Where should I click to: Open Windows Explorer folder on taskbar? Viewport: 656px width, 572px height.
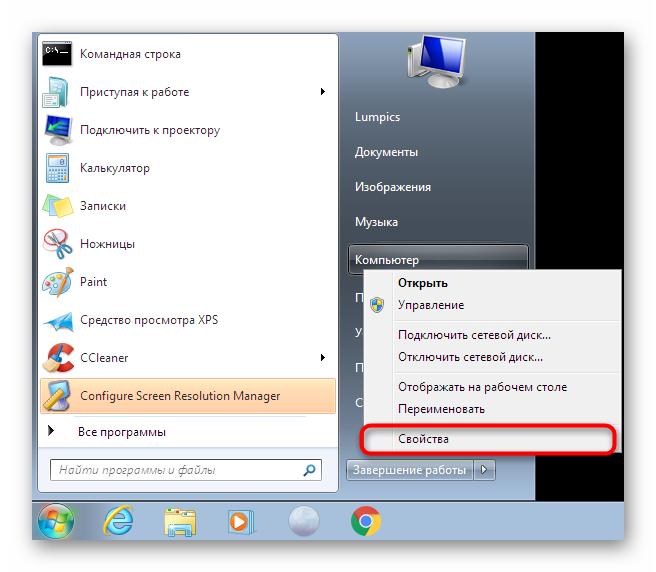(x=180, y=522)
